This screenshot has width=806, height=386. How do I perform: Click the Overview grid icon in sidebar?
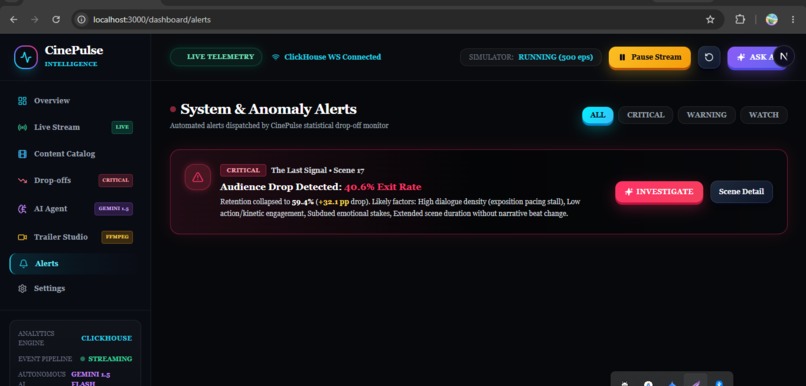22,101
